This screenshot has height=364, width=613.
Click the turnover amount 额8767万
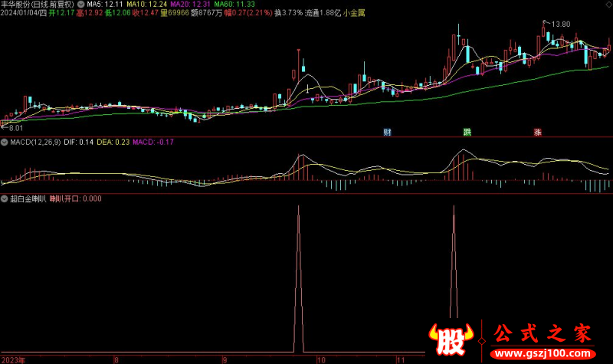206,13
